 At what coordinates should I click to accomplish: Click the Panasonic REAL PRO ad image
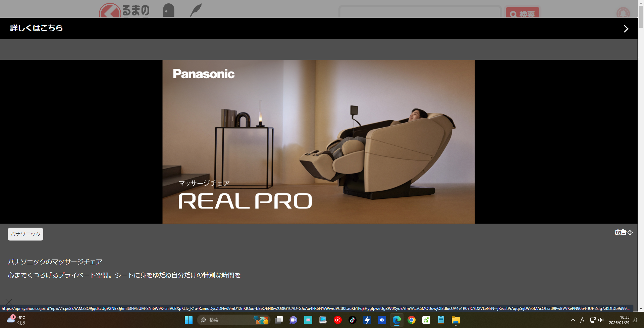[318, 142]
